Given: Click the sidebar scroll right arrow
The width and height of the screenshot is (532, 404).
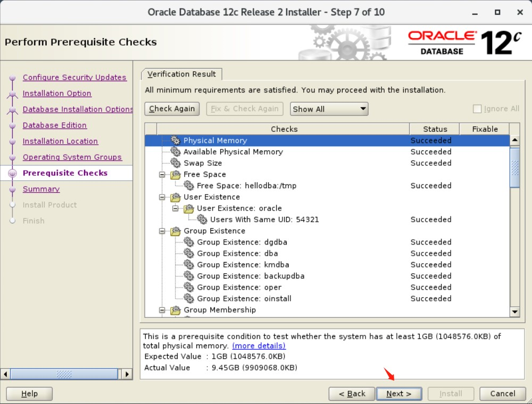Looking at the screenshot, I should point(127,374).
